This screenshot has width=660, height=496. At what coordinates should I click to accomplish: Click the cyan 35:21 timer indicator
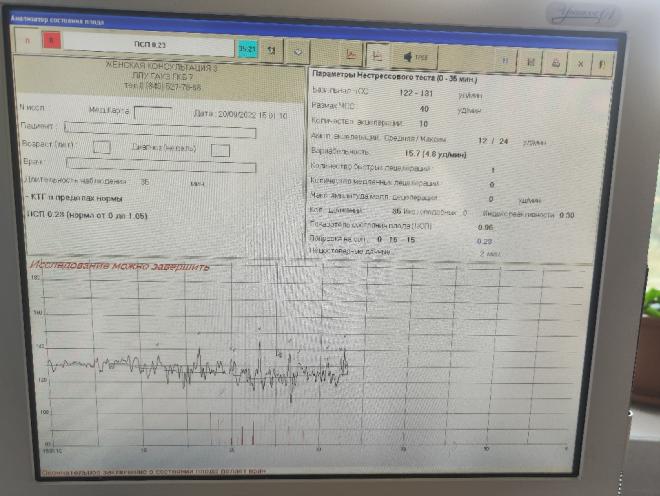[x=247, y=49]
